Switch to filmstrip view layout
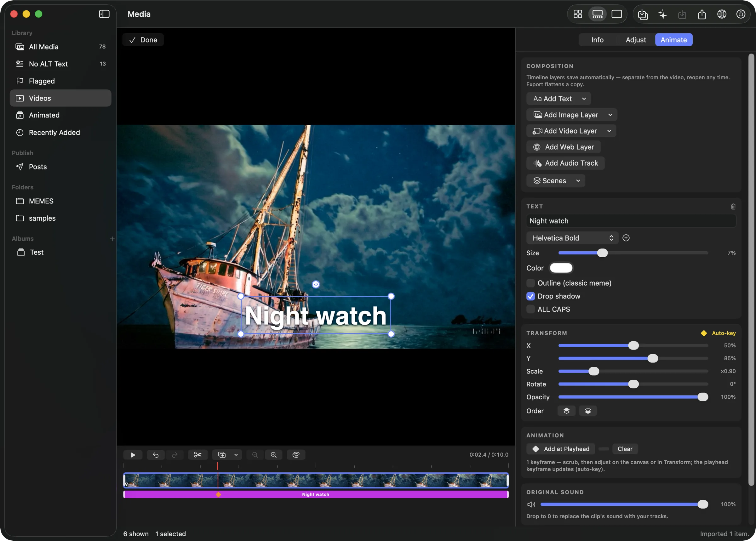The height and width of the screenshot is (541, 756). coord(598,14)
